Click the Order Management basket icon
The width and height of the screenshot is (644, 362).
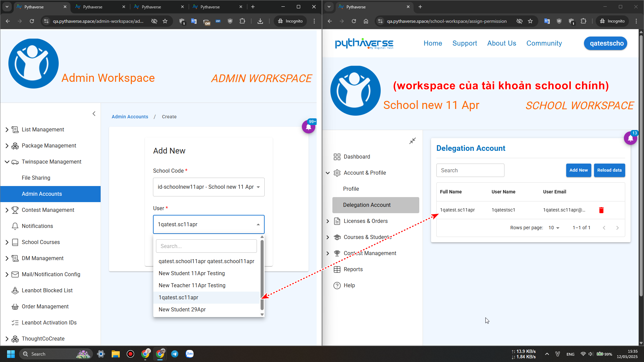(x=15, y=307)
